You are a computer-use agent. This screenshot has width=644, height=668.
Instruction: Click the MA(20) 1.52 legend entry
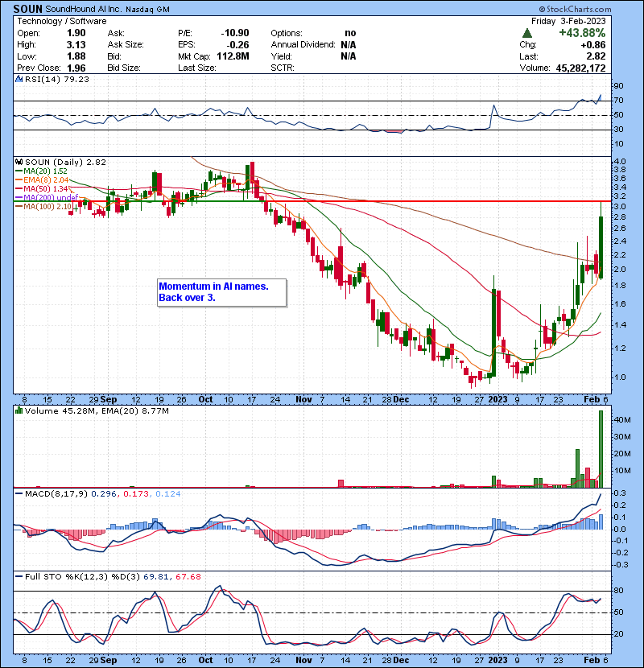tap(45, 171)
